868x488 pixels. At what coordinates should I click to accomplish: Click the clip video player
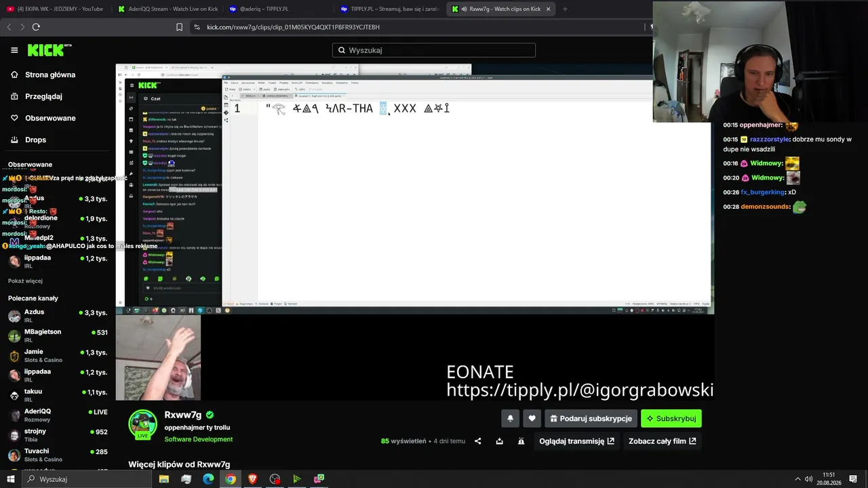414,232
